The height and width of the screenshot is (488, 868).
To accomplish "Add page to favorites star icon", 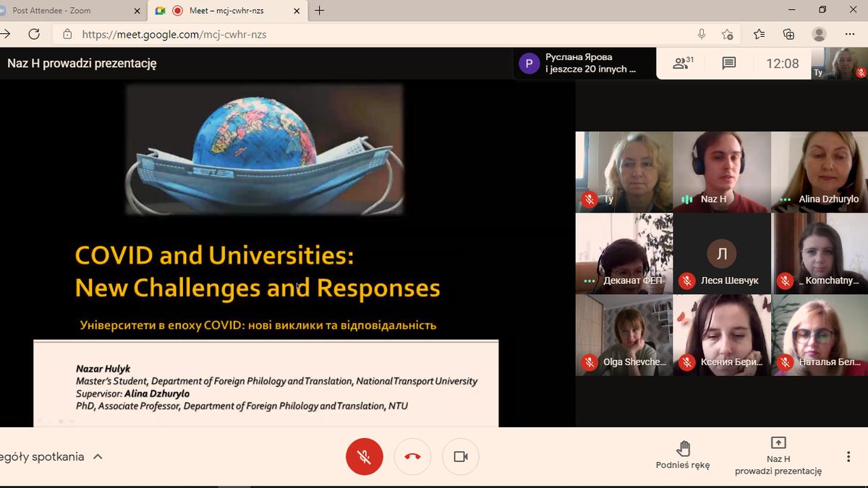I will pos(728,34).
